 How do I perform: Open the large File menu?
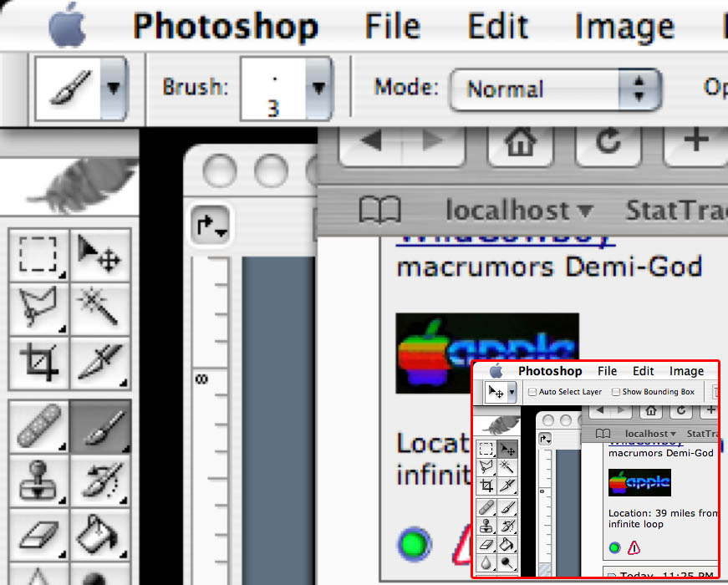pos(392,27)
